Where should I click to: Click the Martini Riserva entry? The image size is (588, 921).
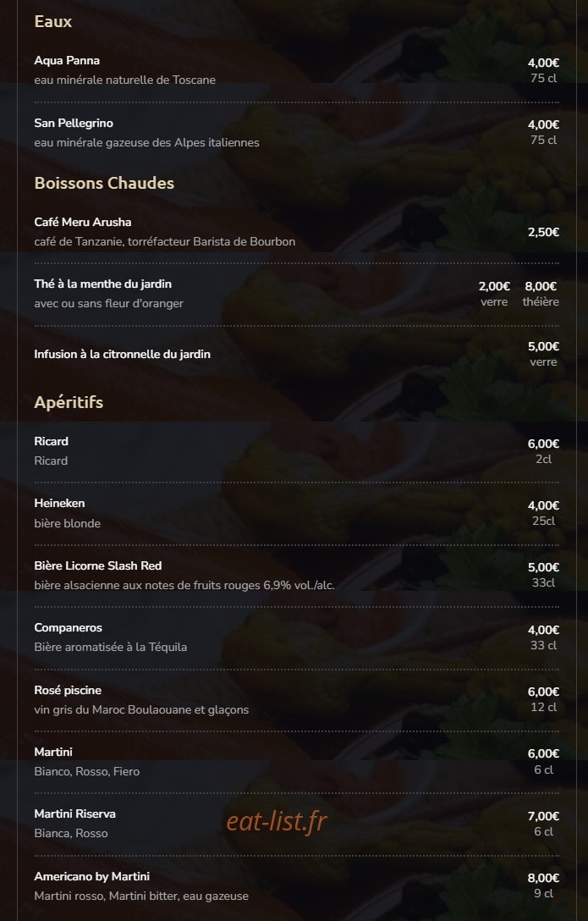pos(74,813)
